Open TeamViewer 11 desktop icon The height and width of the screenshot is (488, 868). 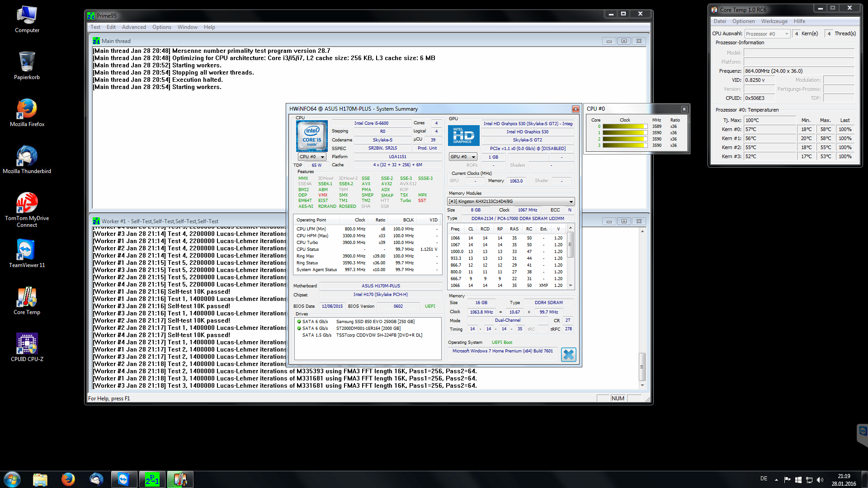click(27, 250)
